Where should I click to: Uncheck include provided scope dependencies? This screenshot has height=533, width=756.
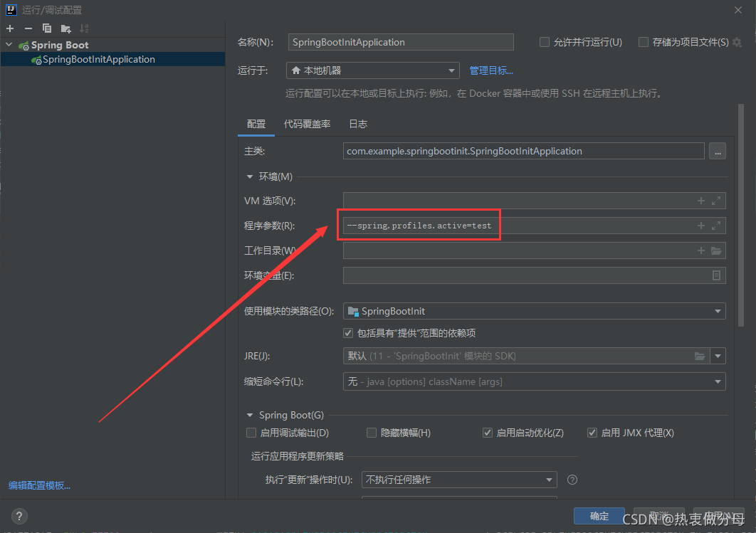click(348, 333)
